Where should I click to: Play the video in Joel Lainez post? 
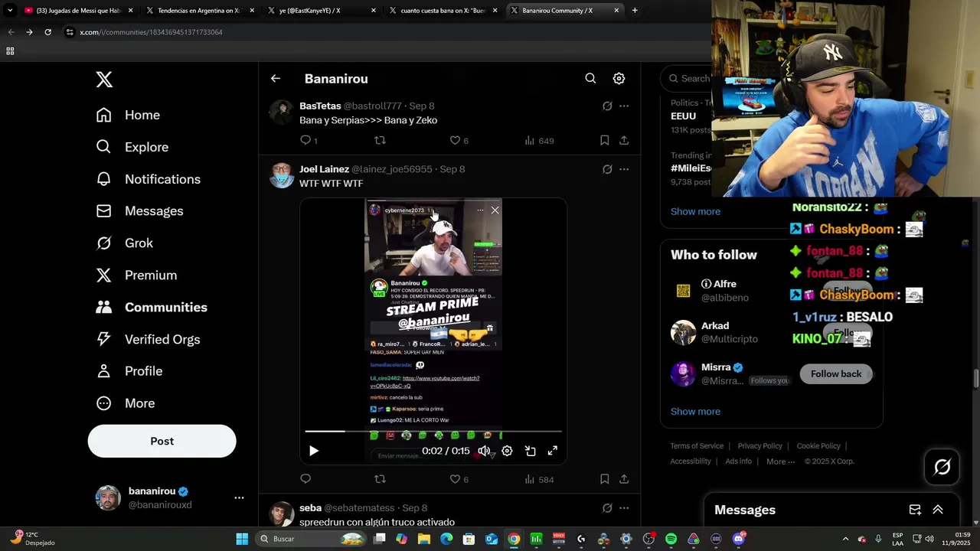point(313,451)
